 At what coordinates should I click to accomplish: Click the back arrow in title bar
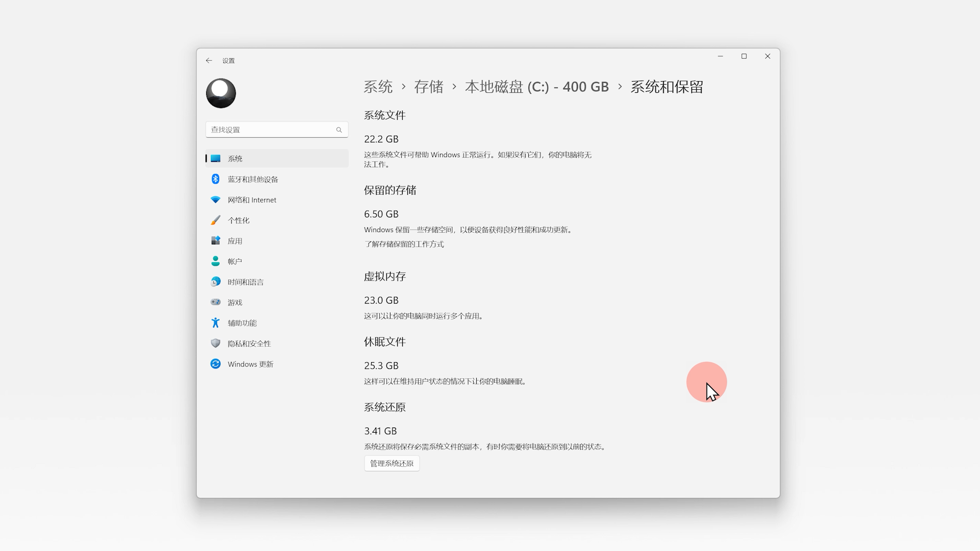coord(209,60)
